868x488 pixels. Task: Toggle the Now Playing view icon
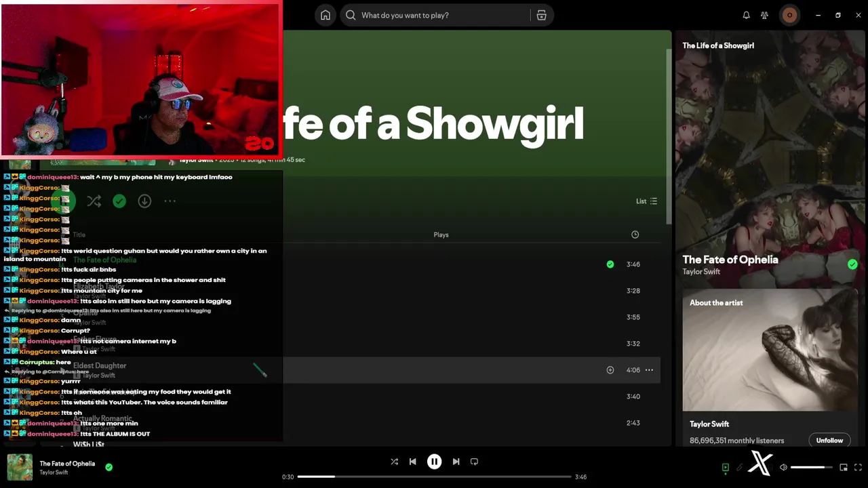[725, 468]
